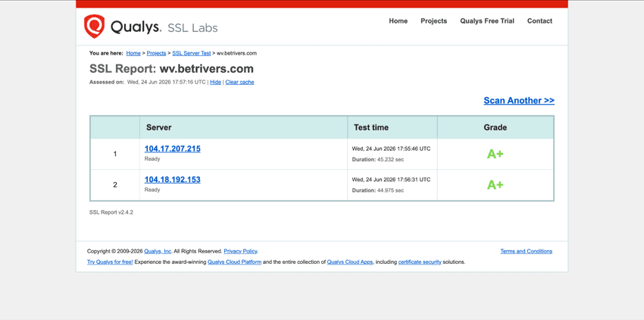Image resolution: width=644 pixels, height=320 pixels.
Task: Open the Qualys Cloud Platform link
Action: (x=235, y=262)
